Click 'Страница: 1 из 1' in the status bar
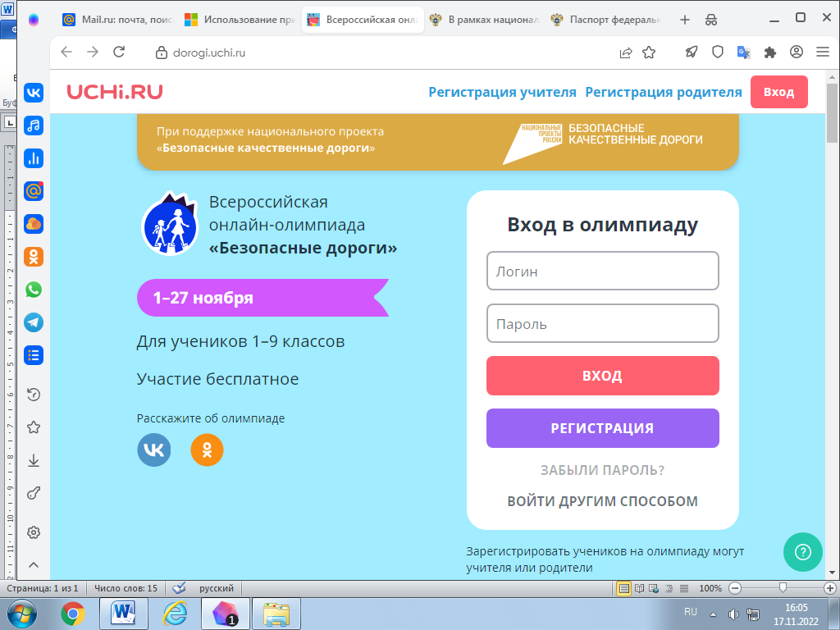Viewport: 840px width, 630px height. click(x=43, y=588)
